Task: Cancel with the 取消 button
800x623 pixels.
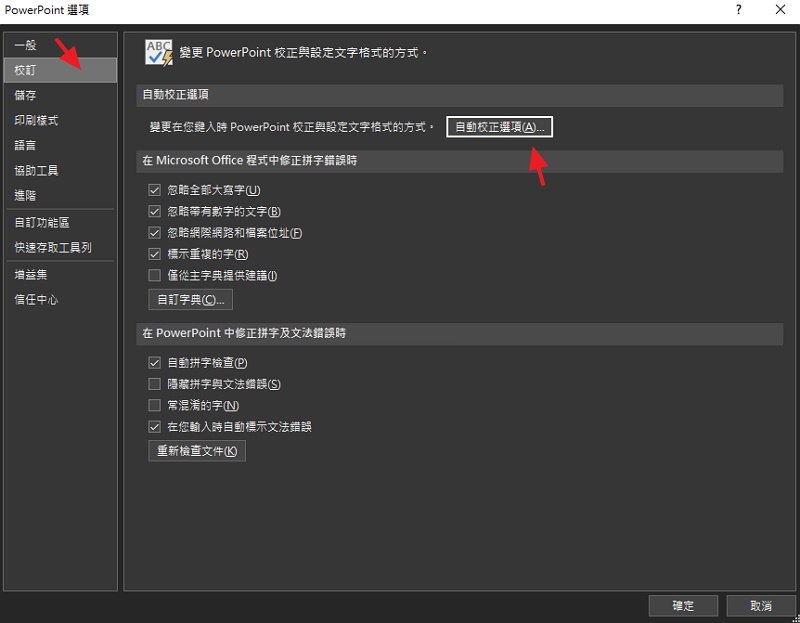Action: pos(761,606)
